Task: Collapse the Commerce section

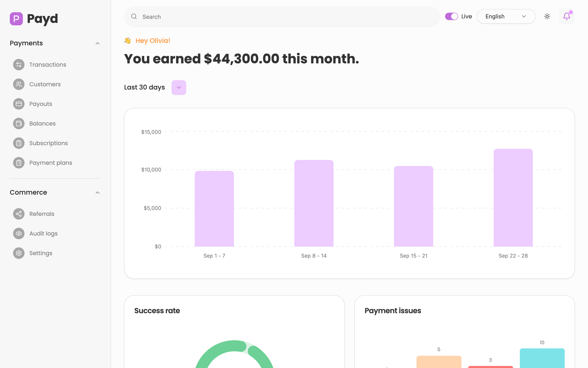Action: tap(97, 193)
